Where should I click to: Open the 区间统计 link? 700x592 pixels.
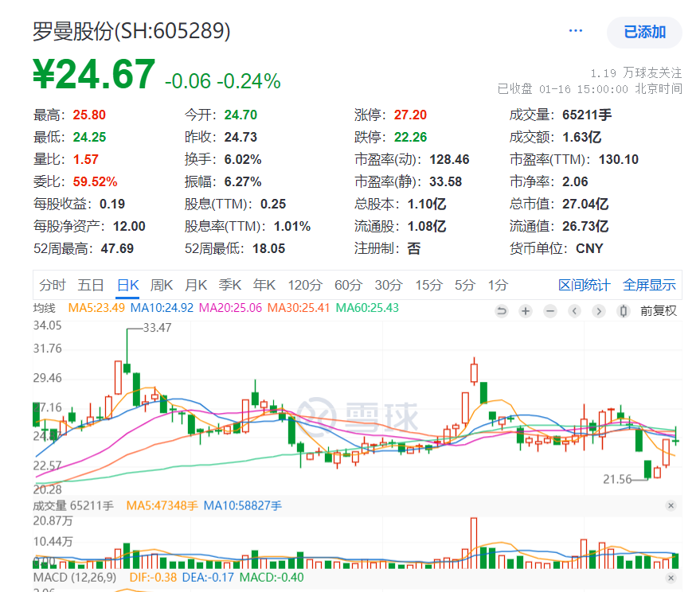pos(584,285)
